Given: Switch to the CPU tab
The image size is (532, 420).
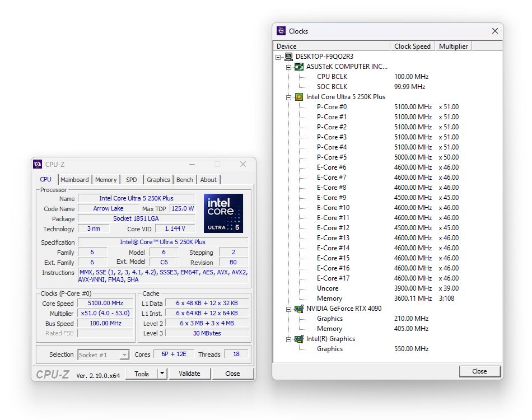Looking at the screenshot, I should pyautogui.click(x=45, y=179).
